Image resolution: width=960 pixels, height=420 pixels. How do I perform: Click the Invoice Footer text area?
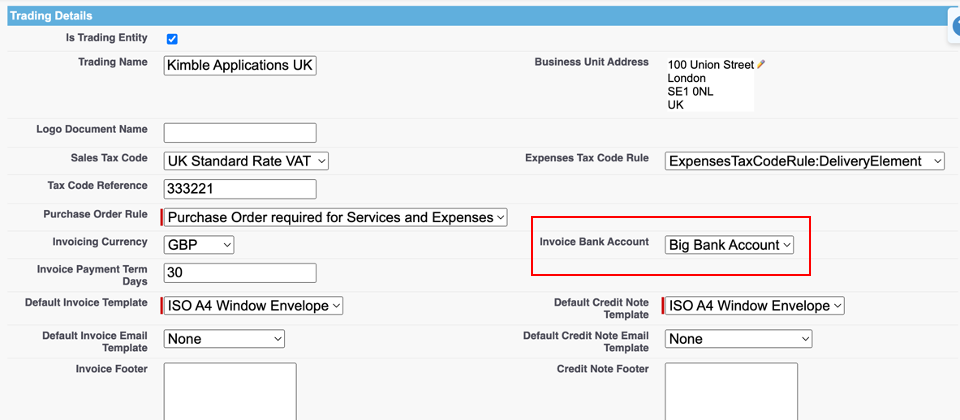(230, 391)
